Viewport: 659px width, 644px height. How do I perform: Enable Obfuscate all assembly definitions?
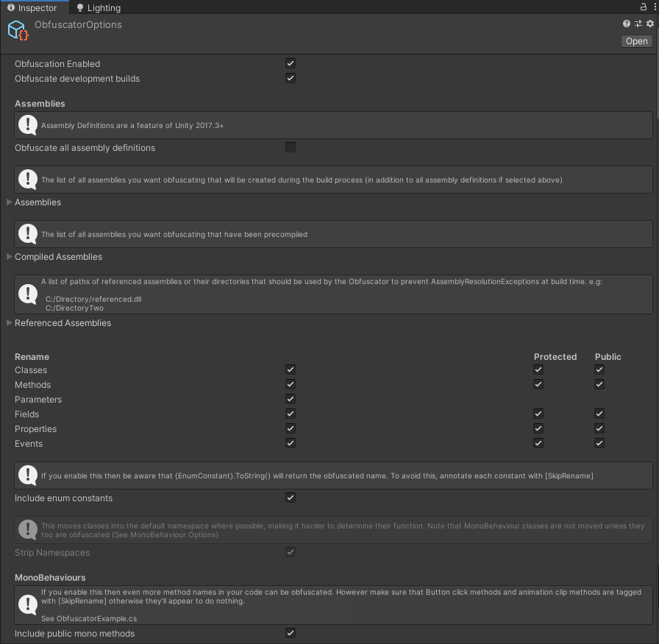click(x=291, y=147)
